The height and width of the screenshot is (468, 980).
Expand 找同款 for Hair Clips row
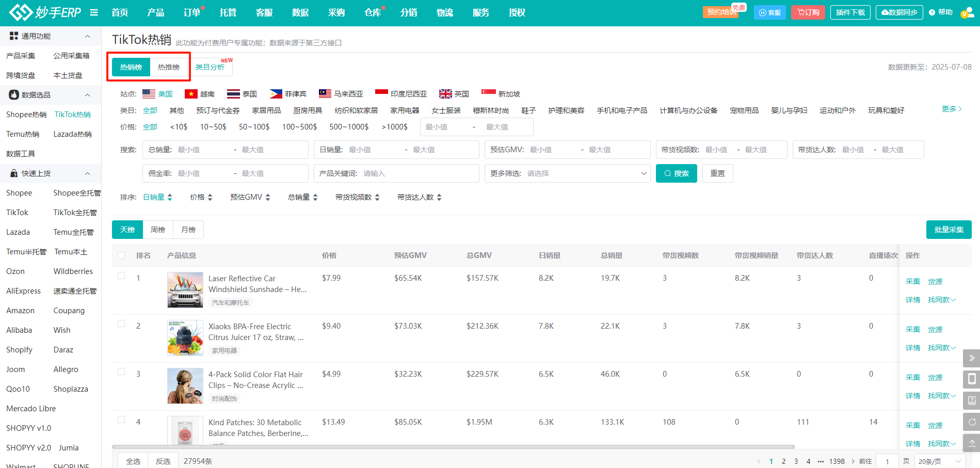point(942,396)
